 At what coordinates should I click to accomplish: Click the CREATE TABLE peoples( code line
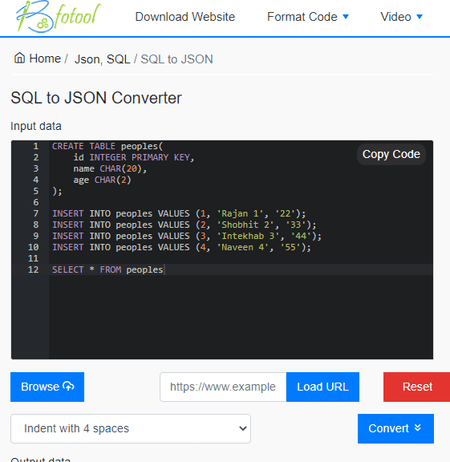point(107,146)
